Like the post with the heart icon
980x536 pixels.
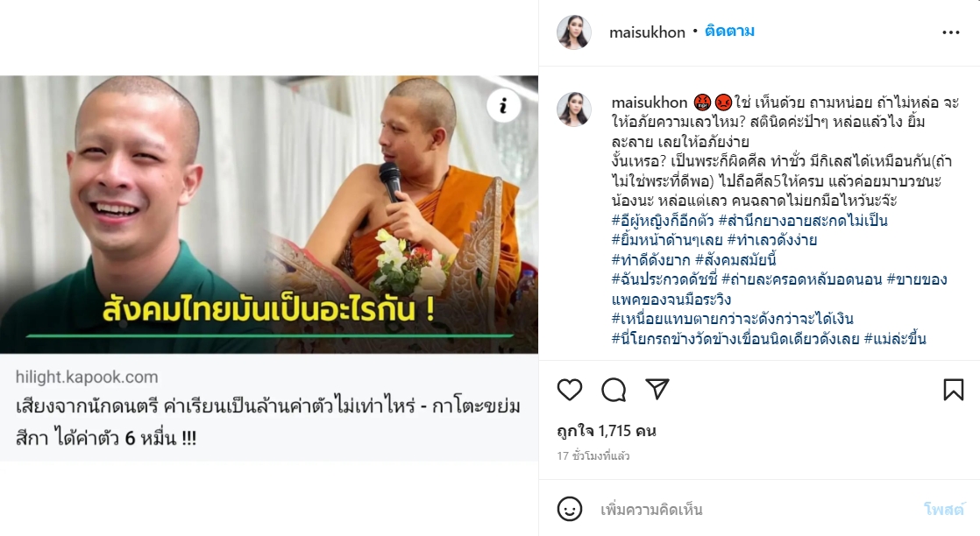pos(570,390)
